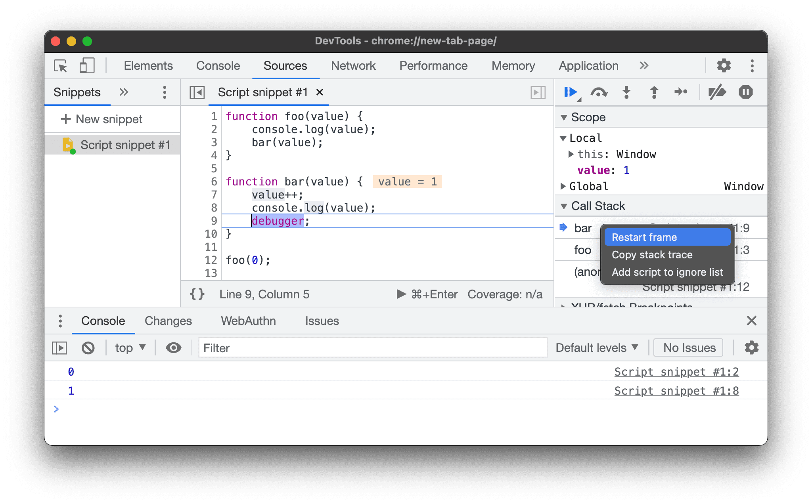Toggle the block requests no-entry icon
The width and height of the screenshot is (812, 504).
(88, 348)
